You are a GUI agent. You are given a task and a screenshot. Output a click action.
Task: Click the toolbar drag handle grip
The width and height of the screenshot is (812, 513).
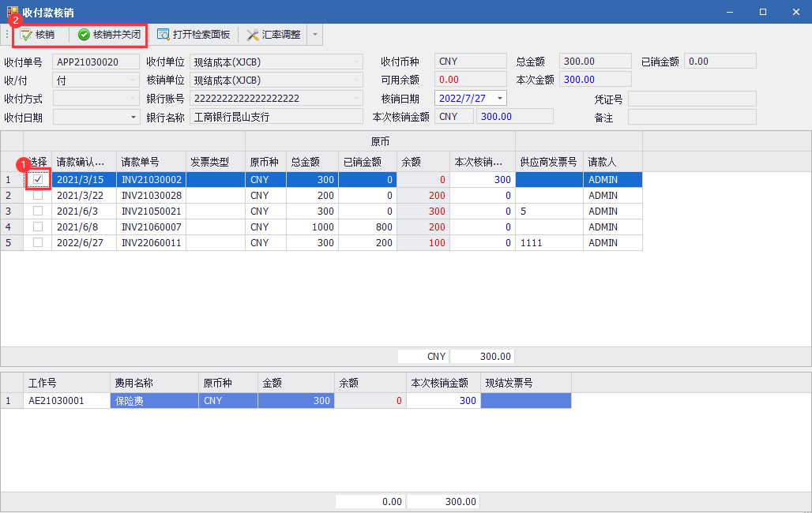point(7,35)
